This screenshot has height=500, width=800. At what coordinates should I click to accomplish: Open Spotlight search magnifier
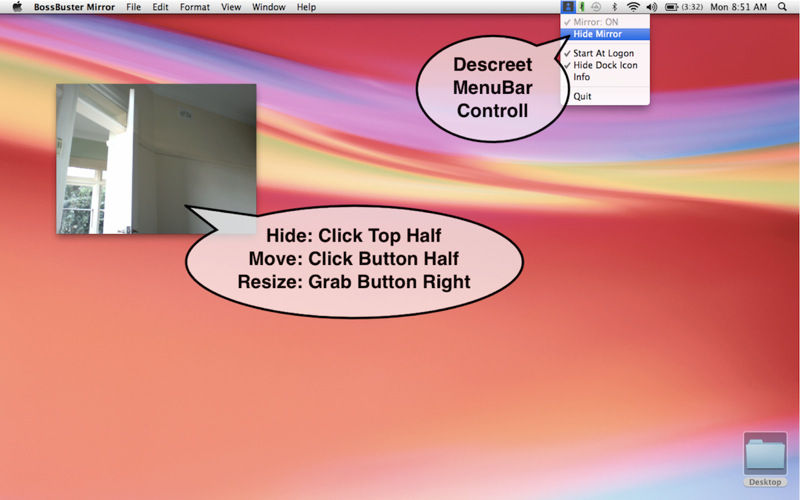[782, 7]
